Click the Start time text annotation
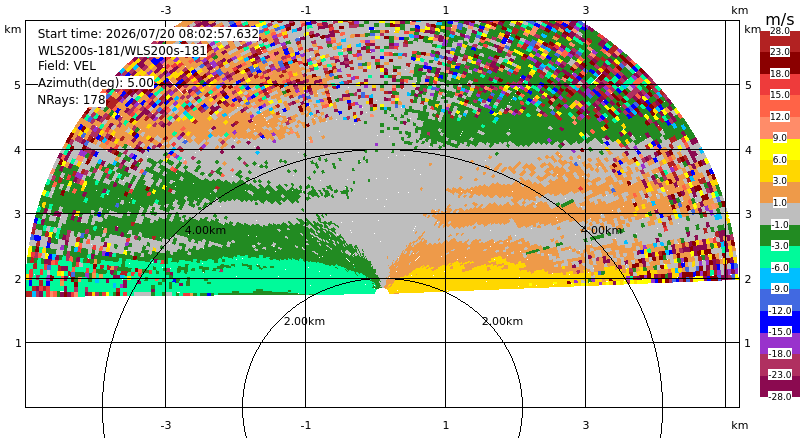Image resolution: width=800 pixels, height=438 pixels. 148,34
